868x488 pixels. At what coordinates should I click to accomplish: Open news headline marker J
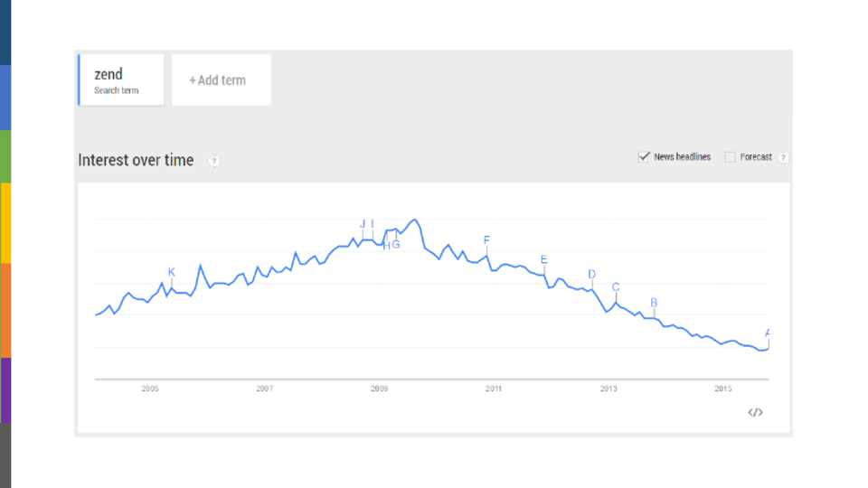click(x=363, y=224)
